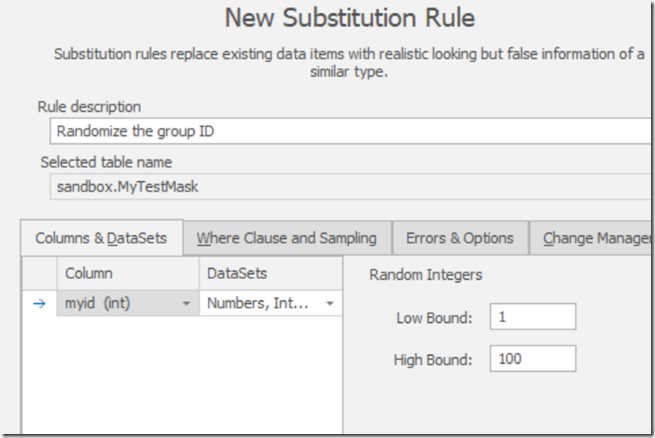Switch to the Columns & DataSets tab
The width and height of the screenshot is (655, 438).
(101, 238)
